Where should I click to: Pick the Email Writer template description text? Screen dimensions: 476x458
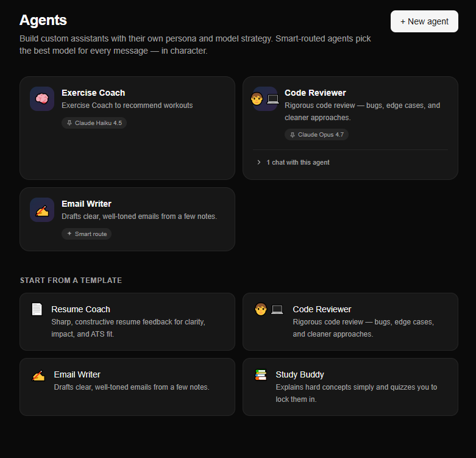coord(132,387)
